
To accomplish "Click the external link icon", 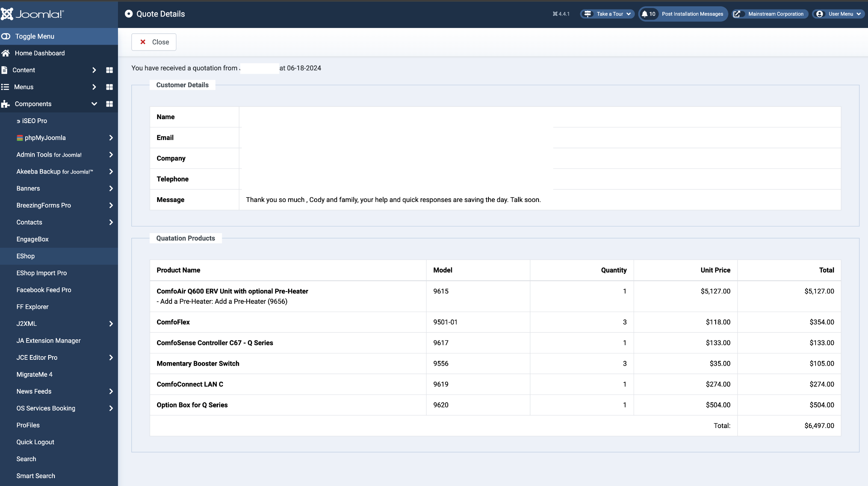I will (737, 14).
